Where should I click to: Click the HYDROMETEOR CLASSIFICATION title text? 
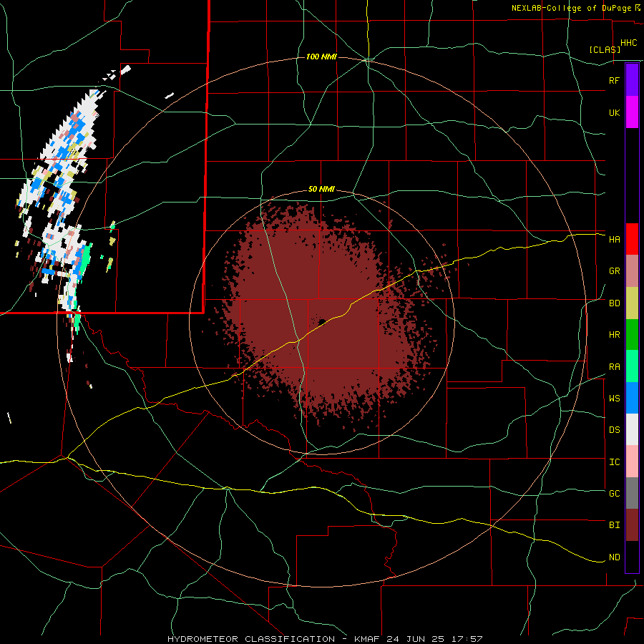click(x=251, y=639)
